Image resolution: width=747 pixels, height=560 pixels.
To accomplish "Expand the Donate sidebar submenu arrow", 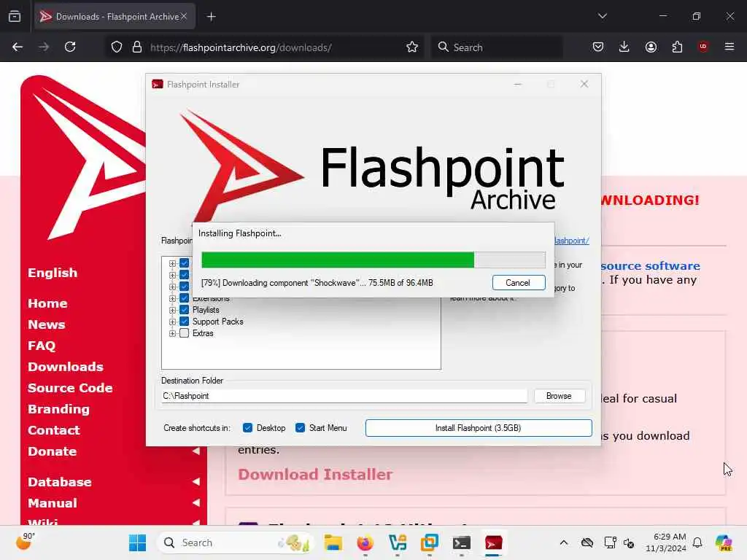I will [x=196, y=451].
